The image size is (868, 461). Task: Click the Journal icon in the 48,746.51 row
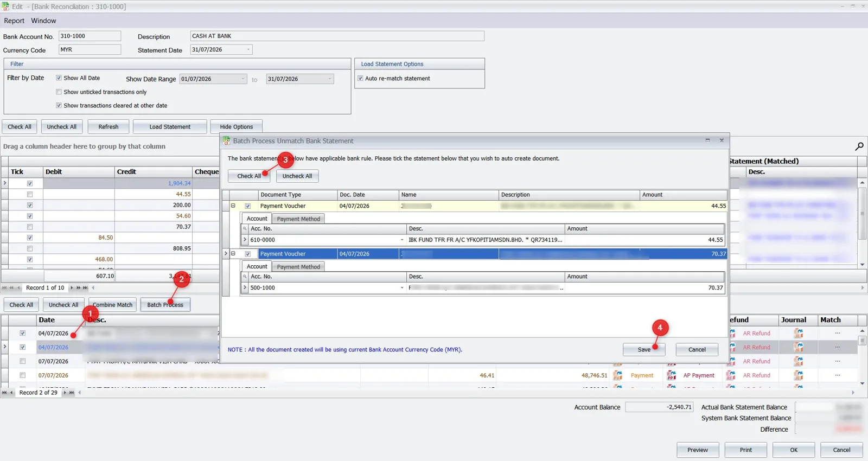[x=798, y=375]
